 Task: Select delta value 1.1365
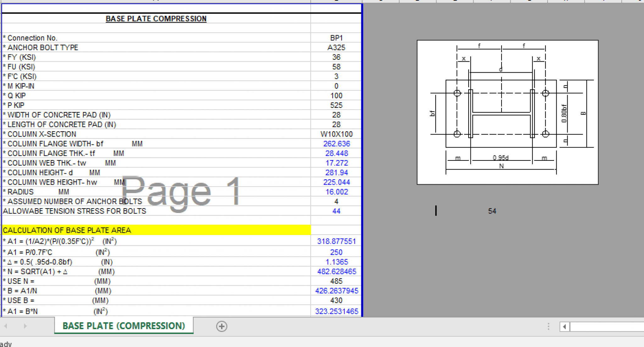336,262
